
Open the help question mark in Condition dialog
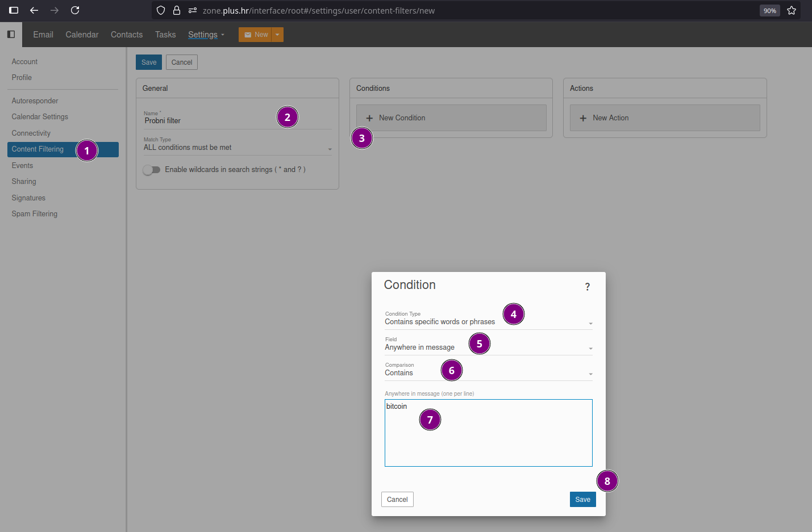coord(587,287)
